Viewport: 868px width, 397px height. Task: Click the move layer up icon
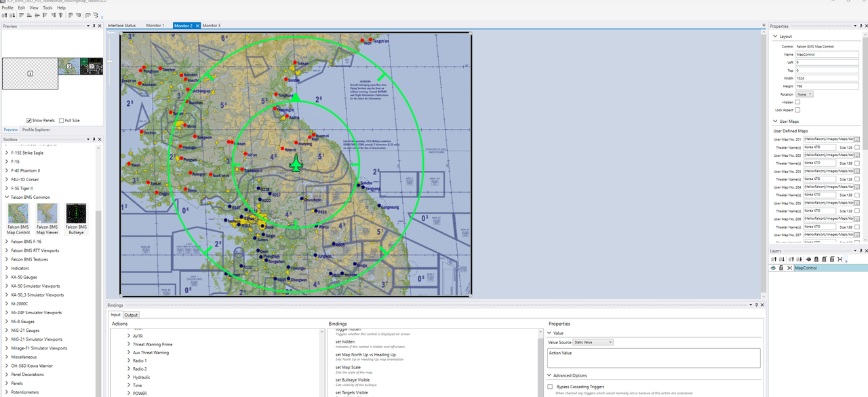[774, 259]
